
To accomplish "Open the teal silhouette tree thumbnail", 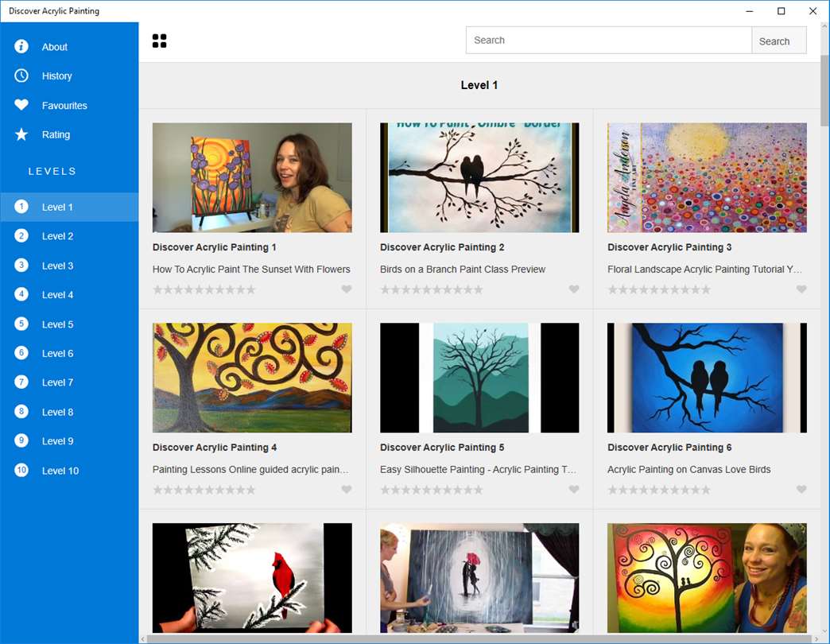I will (x=479, y=378).
